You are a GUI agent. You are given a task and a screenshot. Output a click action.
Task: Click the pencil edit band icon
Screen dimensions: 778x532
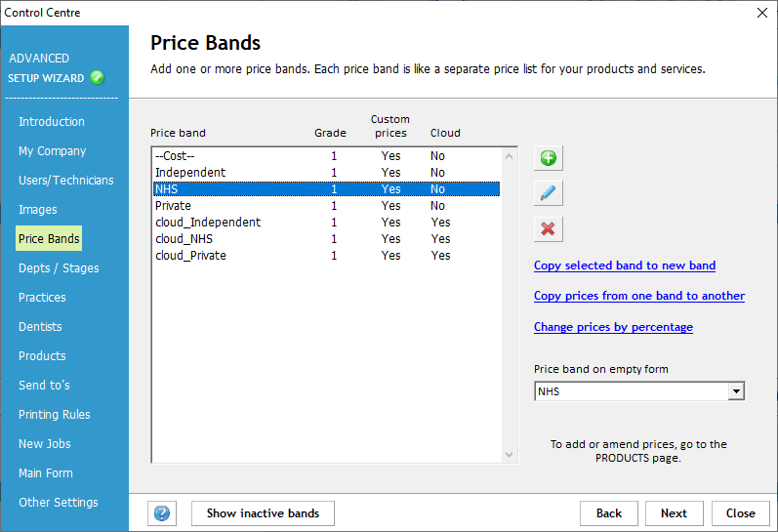tap(549, 193)
